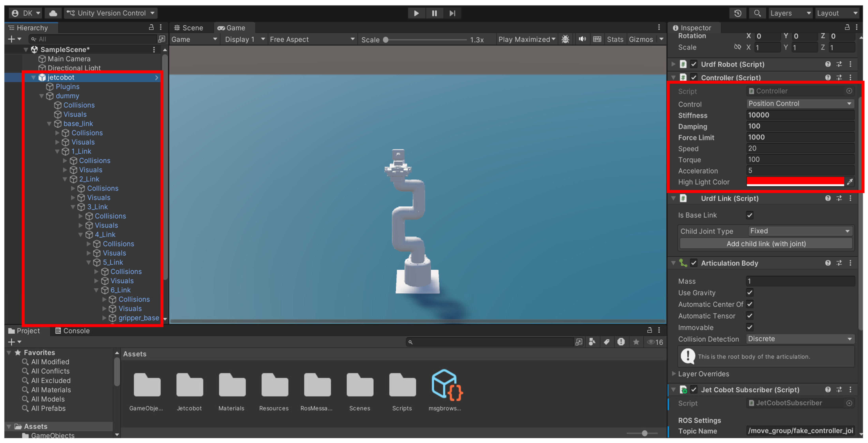Open the Layers dropdown
The height and width of the screenshot is (443, 868).
point(790,13)
